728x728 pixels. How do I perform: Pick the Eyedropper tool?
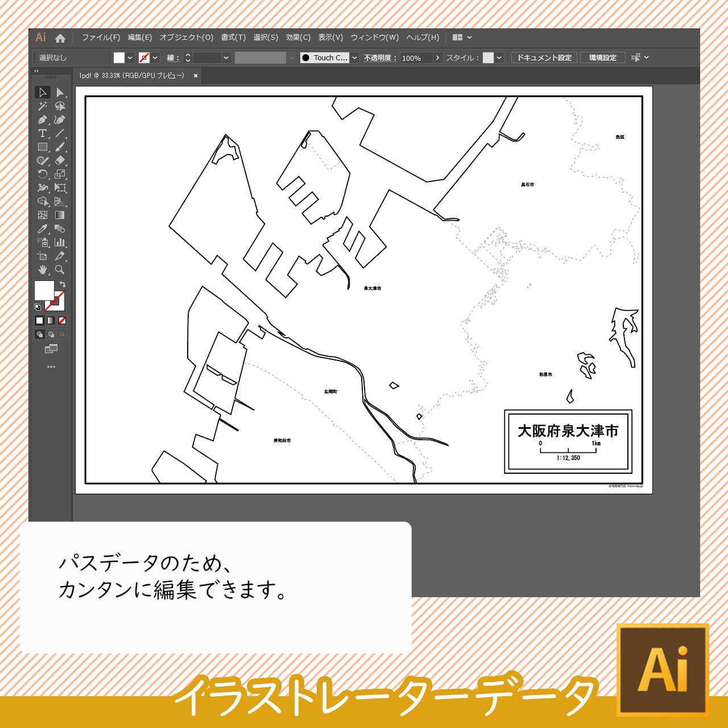click(43, 229)
